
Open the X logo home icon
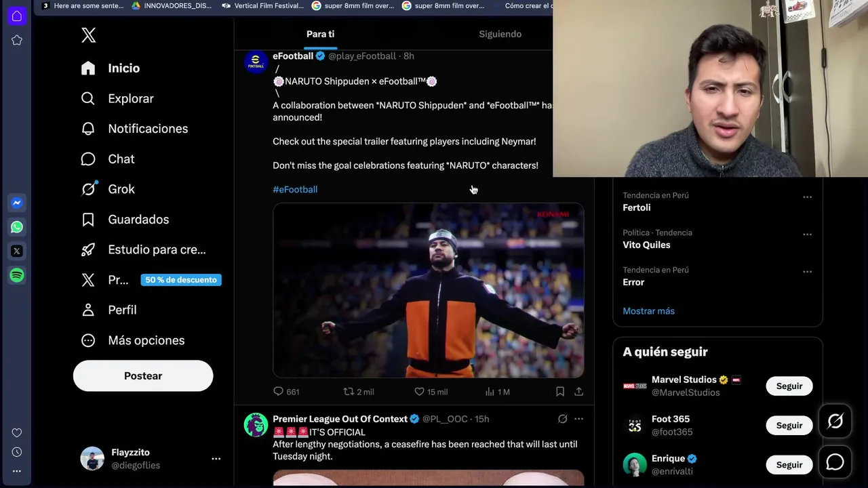(89, 35)
